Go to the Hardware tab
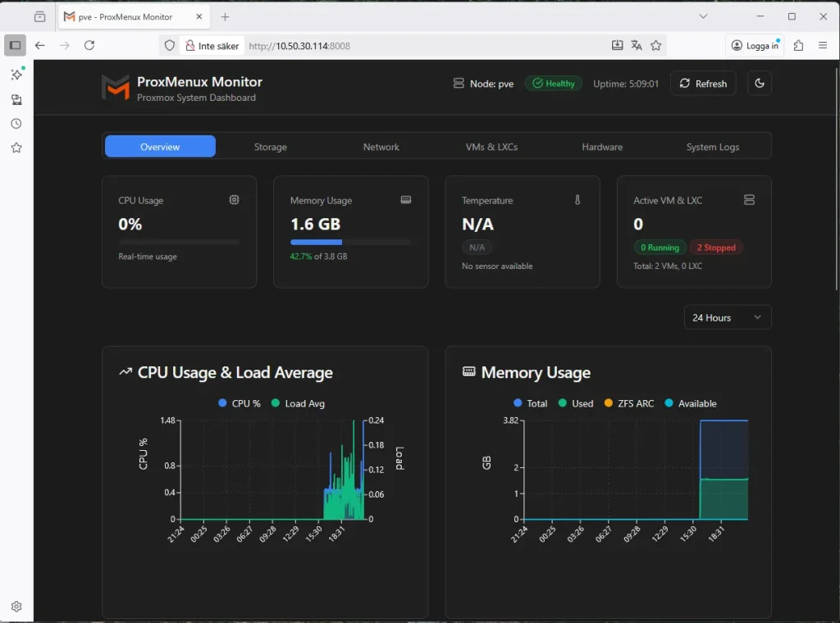 coord(602,147)
